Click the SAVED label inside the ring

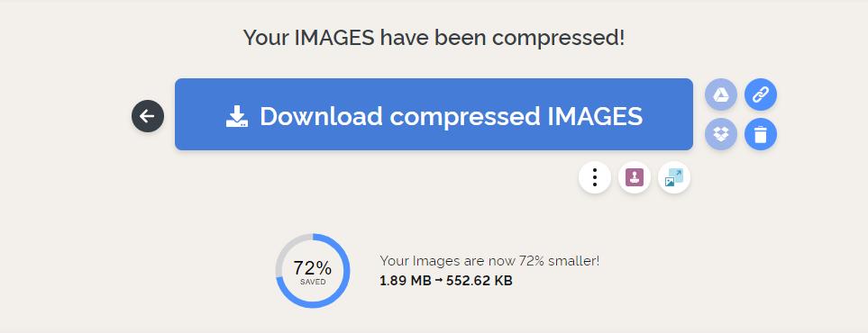(313, 282)
